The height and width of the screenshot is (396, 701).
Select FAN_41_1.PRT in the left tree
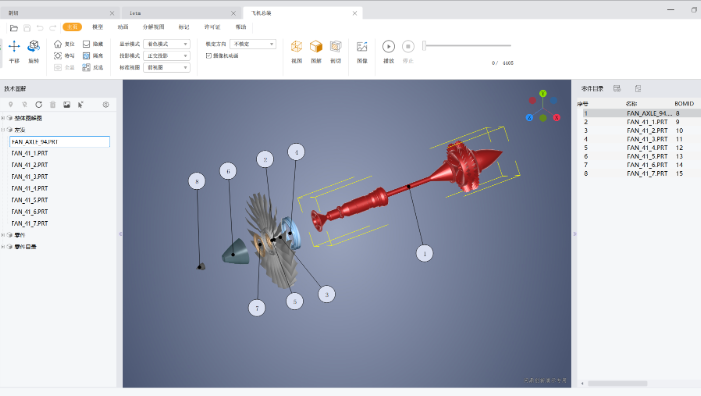click(30, 153)
